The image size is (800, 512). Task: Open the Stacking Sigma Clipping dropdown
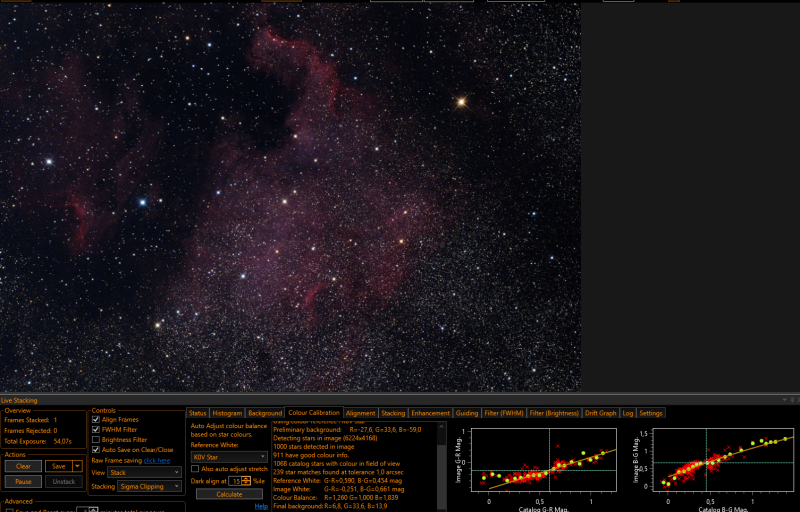149,487
